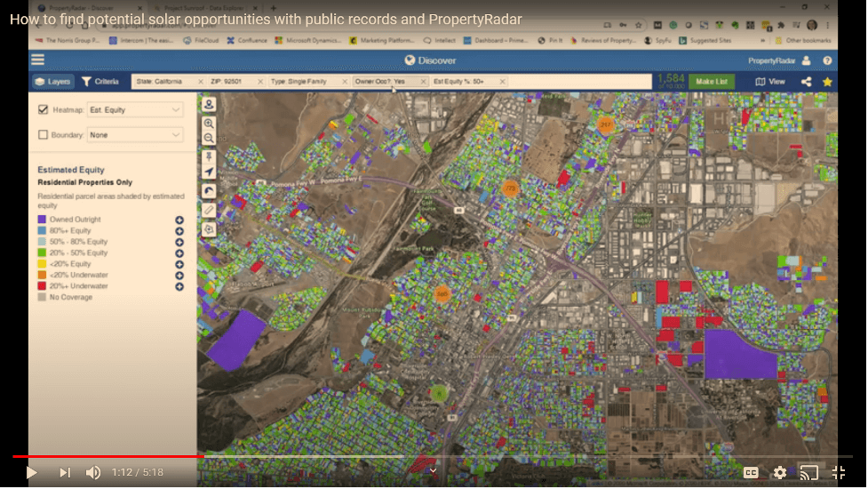Click the locate arrow map tool
Screen dimensions: 868x489
(x=209, y=172)
